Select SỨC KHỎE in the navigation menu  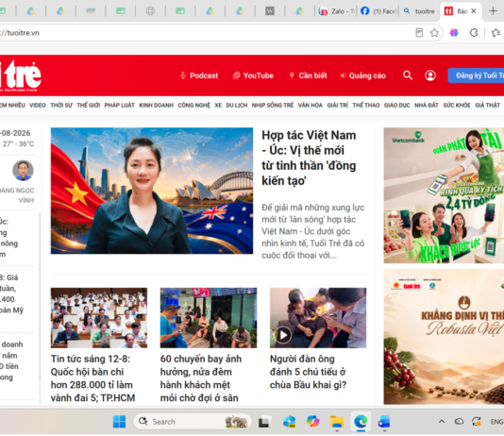click(x=457, y=105)
